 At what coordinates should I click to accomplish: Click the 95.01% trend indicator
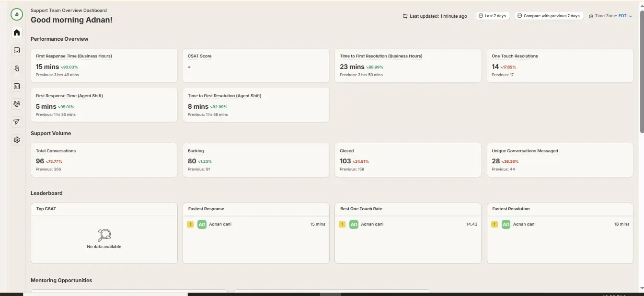(66, 107)
